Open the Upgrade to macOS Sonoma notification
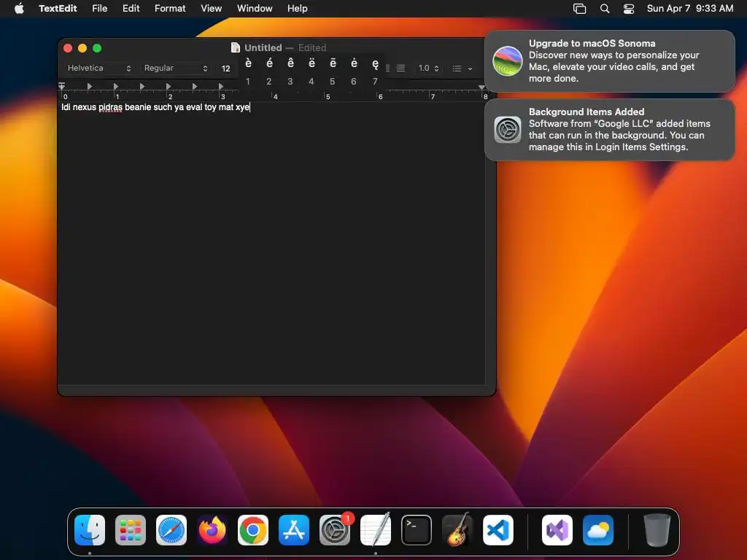Screen dimensions: 747x560 pyautogui.click(x=610, y=61)
